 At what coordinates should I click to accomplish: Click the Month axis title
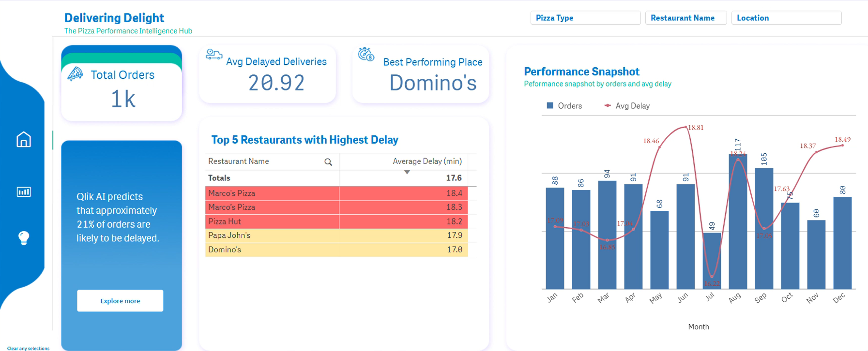(699, 327)
